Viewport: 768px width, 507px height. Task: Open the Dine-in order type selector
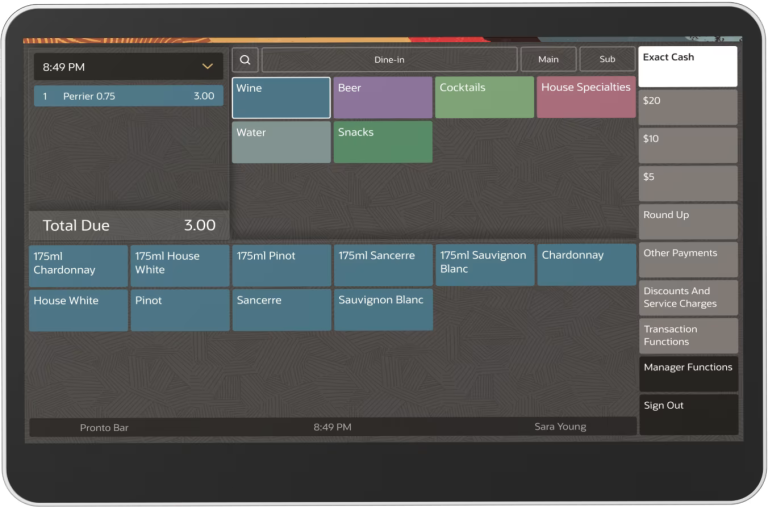(x=389, y=60)
